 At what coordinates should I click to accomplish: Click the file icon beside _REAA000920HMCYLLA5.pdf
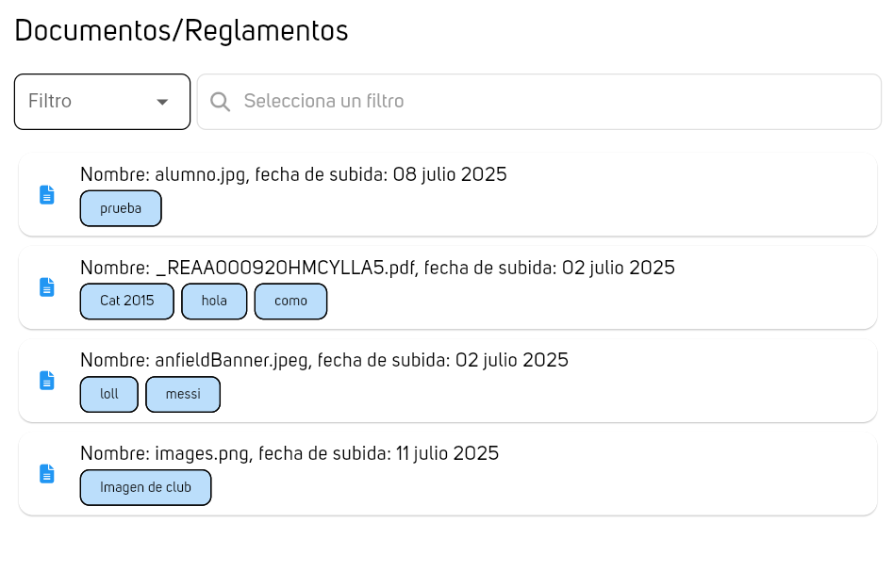47,287
